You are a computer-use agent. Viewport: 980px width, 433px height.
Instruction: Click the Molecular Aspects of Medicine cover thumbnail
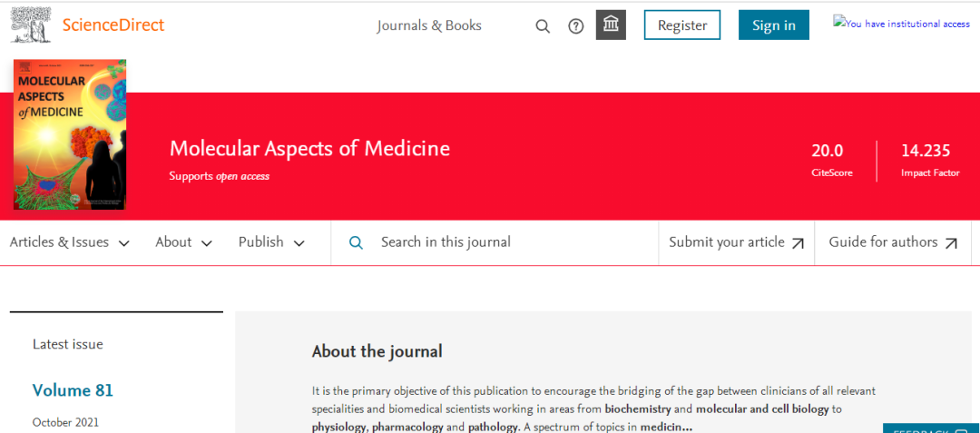[x=70, y=134]
